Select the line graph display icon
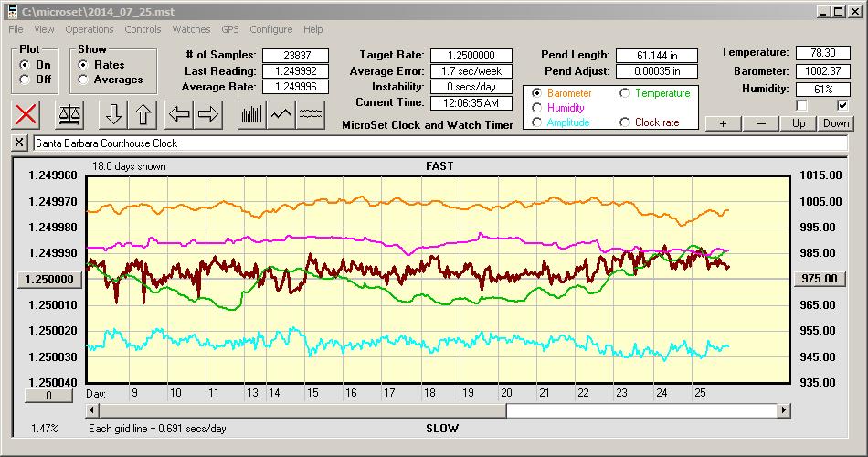Image resolution: width=868 pixels, height=457 pixels. tap(281, 114)
